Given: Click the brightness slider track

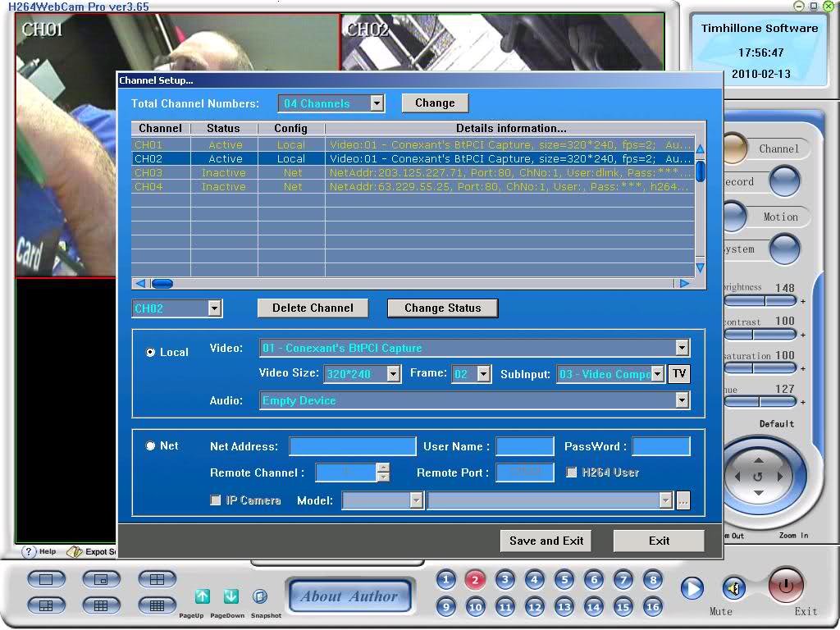Looking at the screenshot, I should 760,301.
